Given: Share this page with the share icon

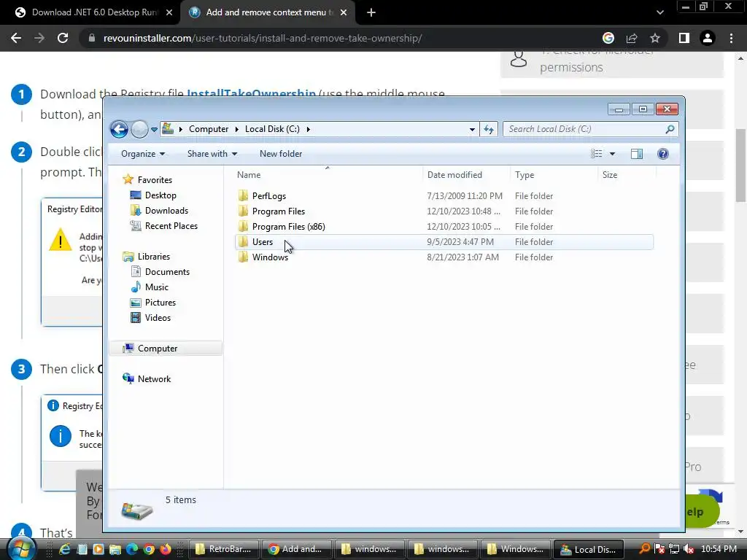Looking at the screenshot, I should (x=632, y=38).
